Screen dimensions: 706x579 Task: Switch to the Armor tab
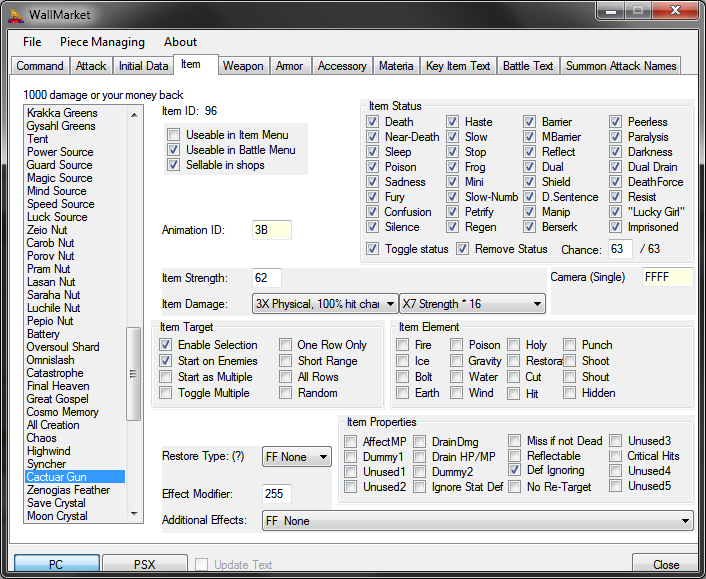tap(289, 66)
